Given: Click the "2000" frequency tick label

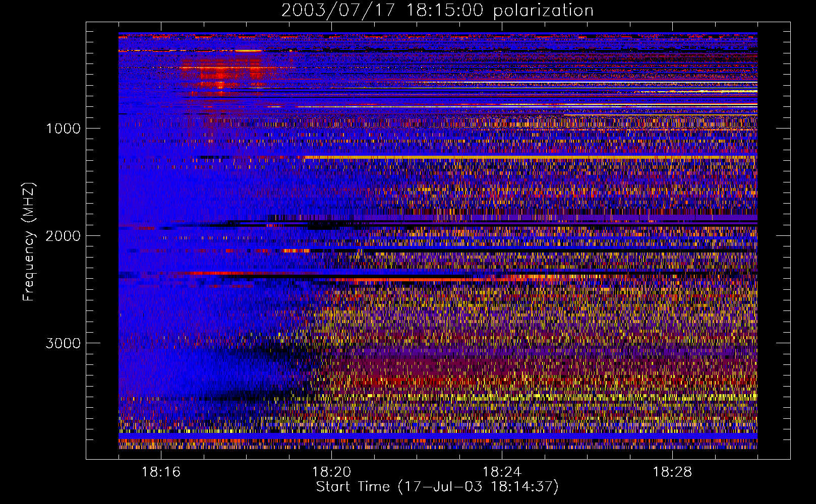Looking at the screenshot, I should point(63,236).
